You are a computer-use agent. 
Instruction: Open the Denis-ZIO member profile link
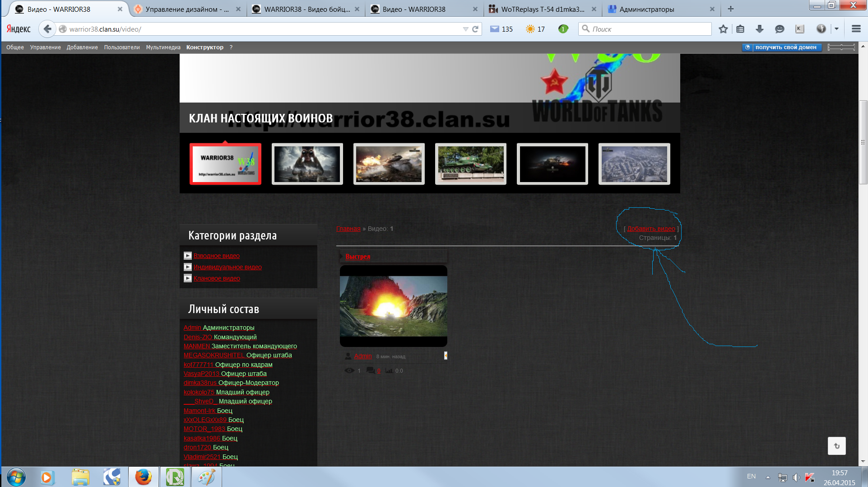click(198, 337)
